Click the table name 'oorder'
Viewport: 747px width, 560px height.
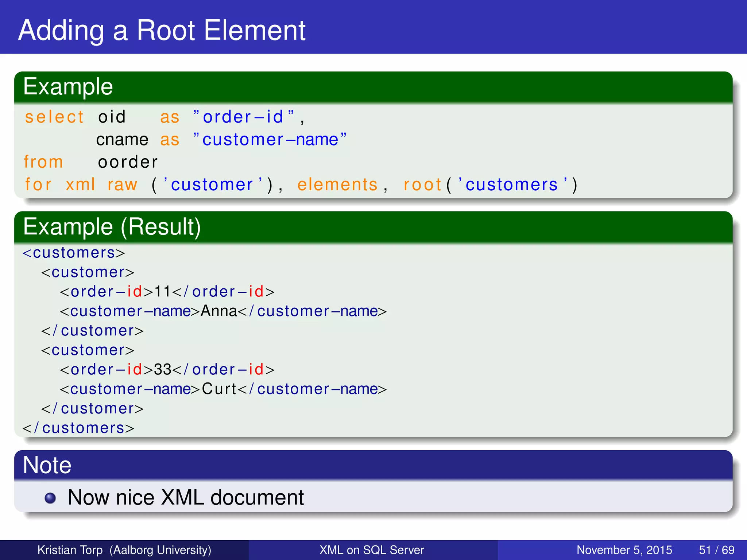tap(128, 162)
